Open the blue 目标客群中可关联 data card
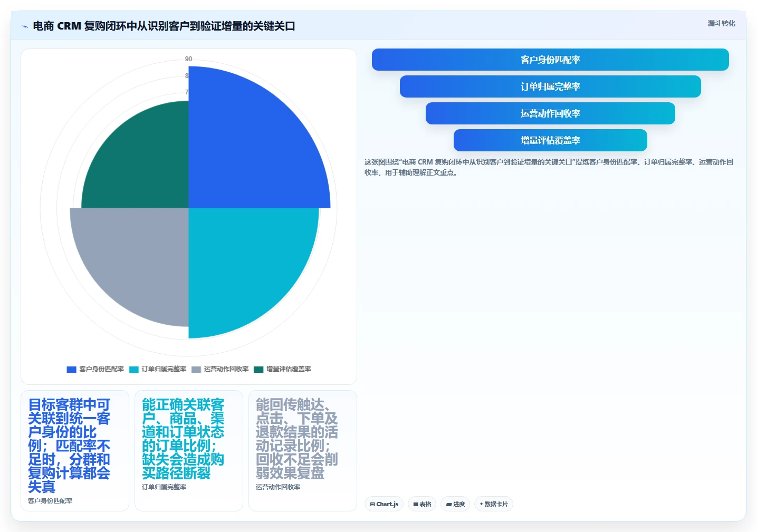This screenshot has height=532, width=757. [75, 451]
